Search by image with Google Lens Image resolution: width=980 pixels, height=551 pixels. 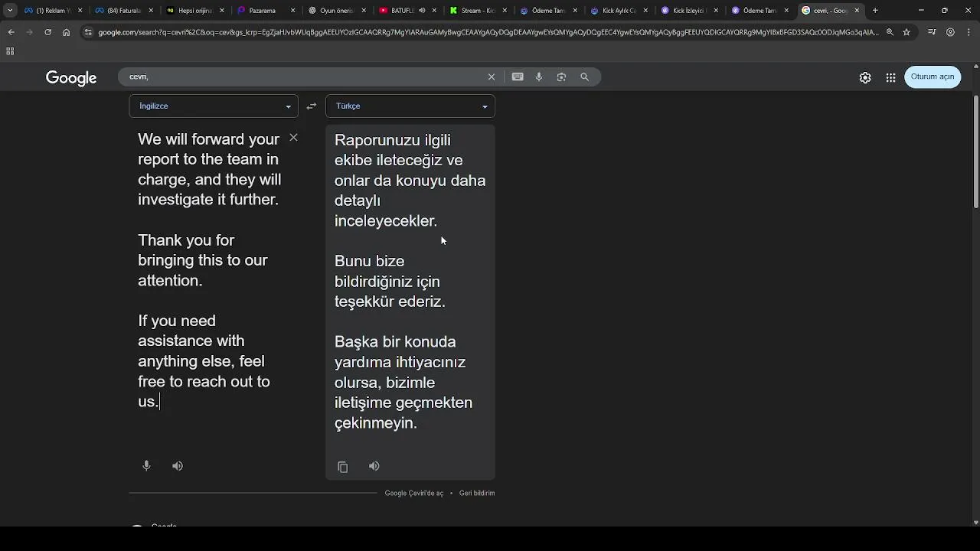click(x=561, y=77)
